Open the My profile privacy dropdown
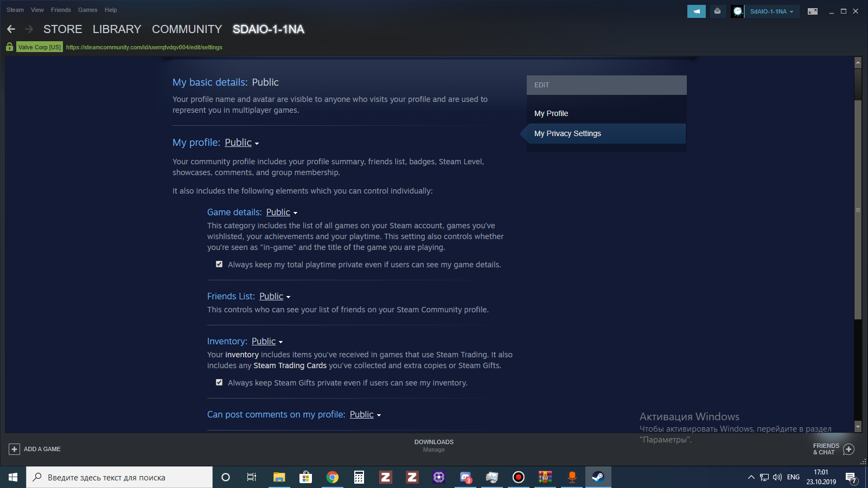The image size is (868, 488). pos(242,143)
